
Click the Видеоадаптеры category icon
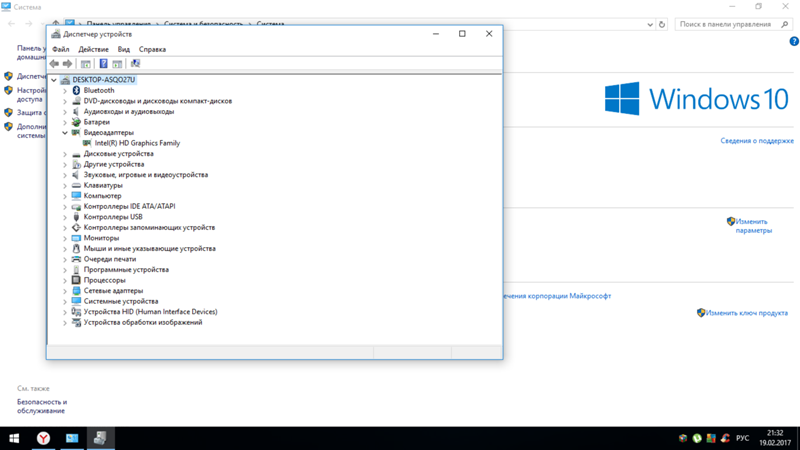[76, 133]
